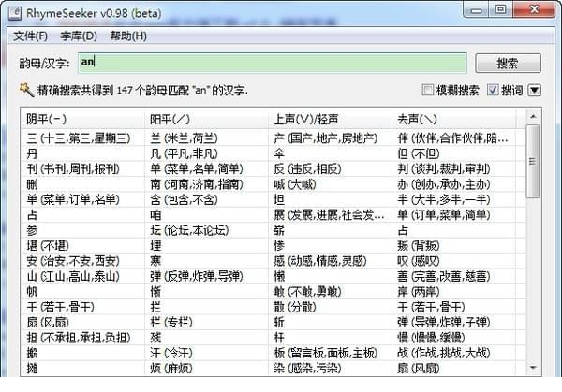Image resolution: width=562 pixels, height=392 pixels.
Task: Select the entry 山 (江山,高山,泰山)
Action: tap(73, 276)
